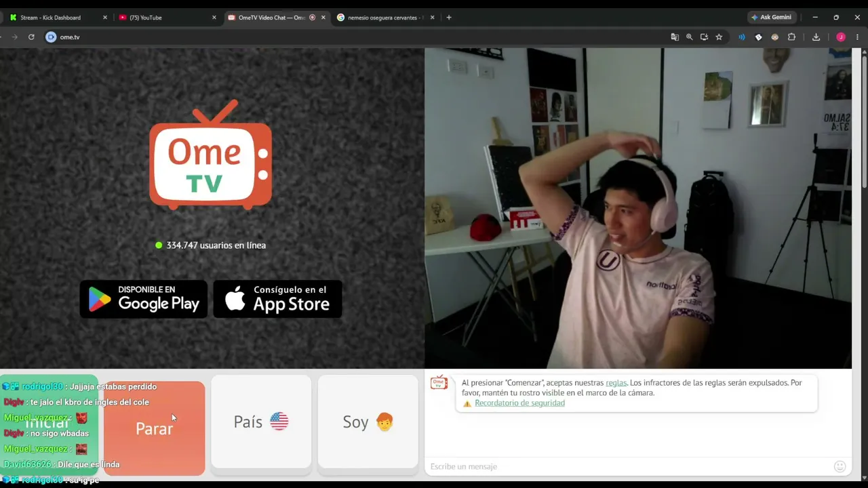The height and width of the screenshot is (488, 868).
Task: Click the Ask Gemini button
Action: click(771, 18)
